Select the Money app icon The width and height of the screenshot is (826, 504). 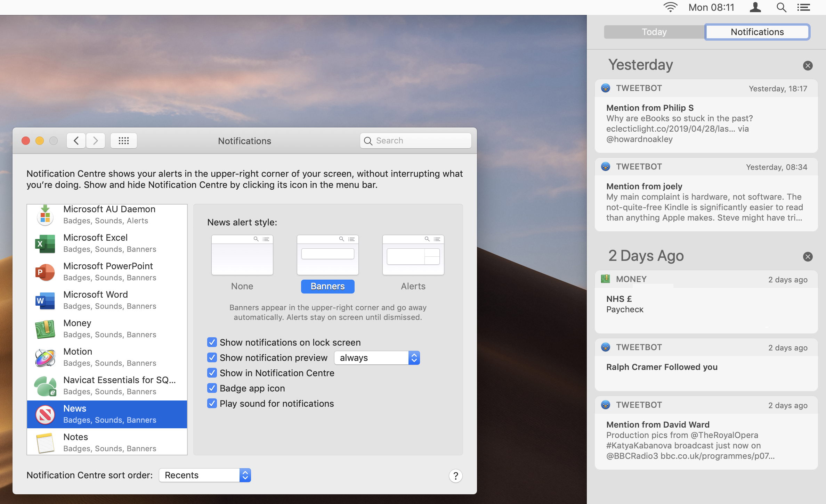[x=45, y=329]
